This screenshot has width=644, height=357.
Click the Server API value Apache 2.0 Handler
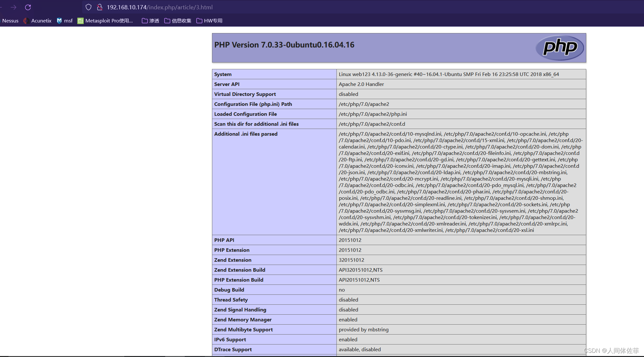[361, 84]
